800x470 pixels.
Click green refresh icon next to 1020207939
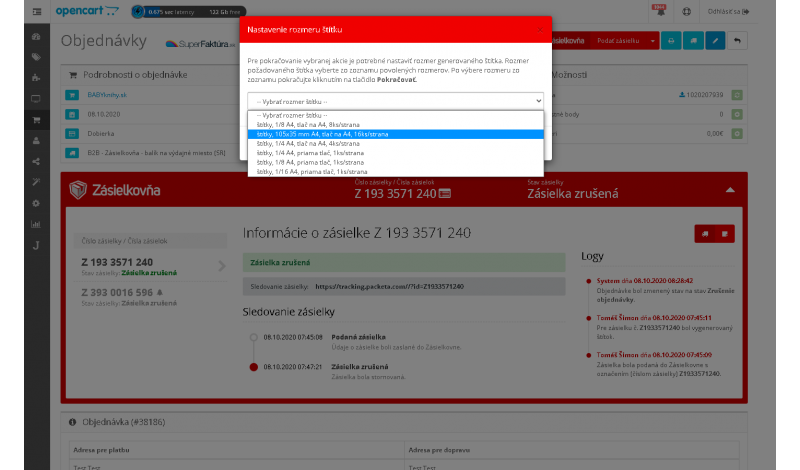(737, 95)
